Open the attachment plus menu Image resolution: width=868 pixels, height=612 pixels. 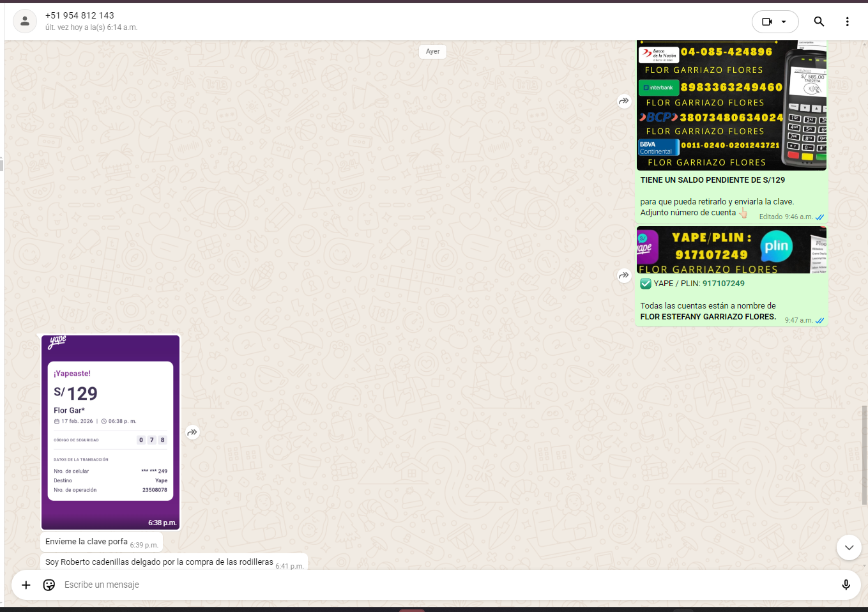click(x=26, y=585)
